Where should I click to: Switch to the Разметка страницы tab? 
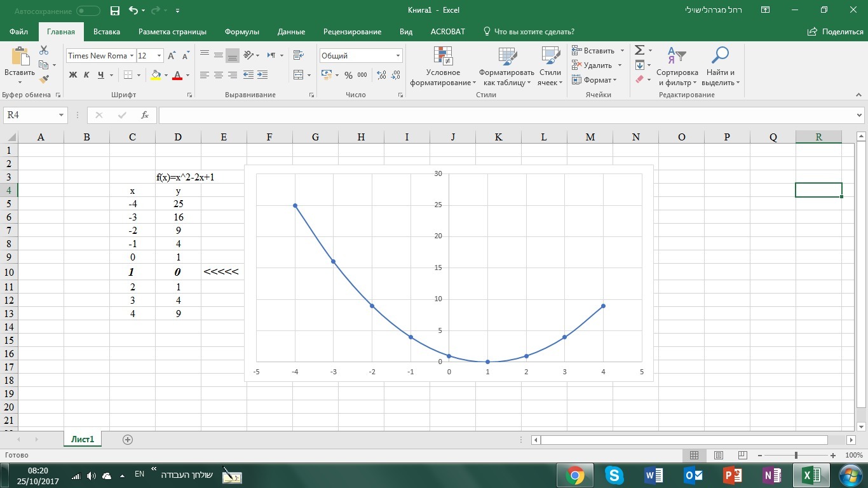173,32
